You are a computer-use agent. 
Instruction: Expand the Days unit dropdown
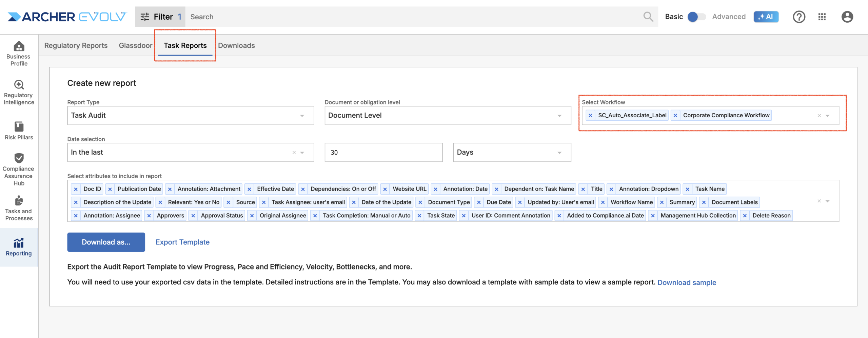click(512, 153)
